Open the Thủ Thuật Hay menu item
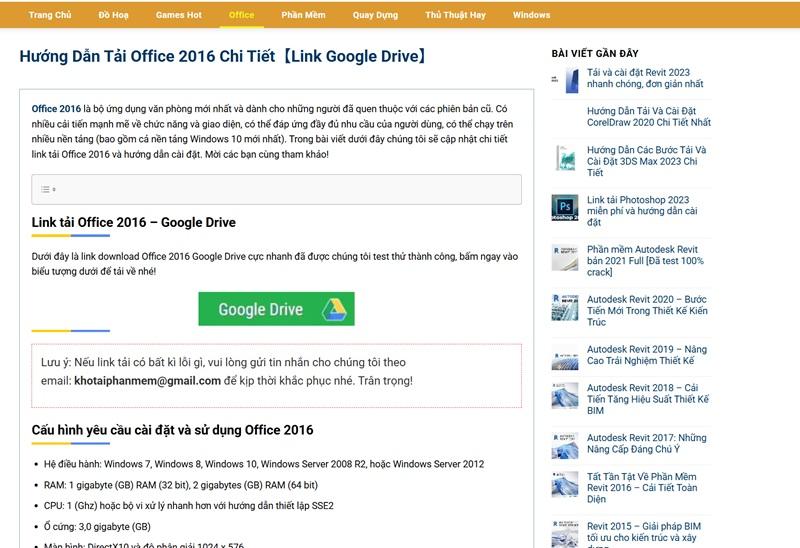Viewport: 800px width, 548px height. pyautogui.click(x=455, y=15)
